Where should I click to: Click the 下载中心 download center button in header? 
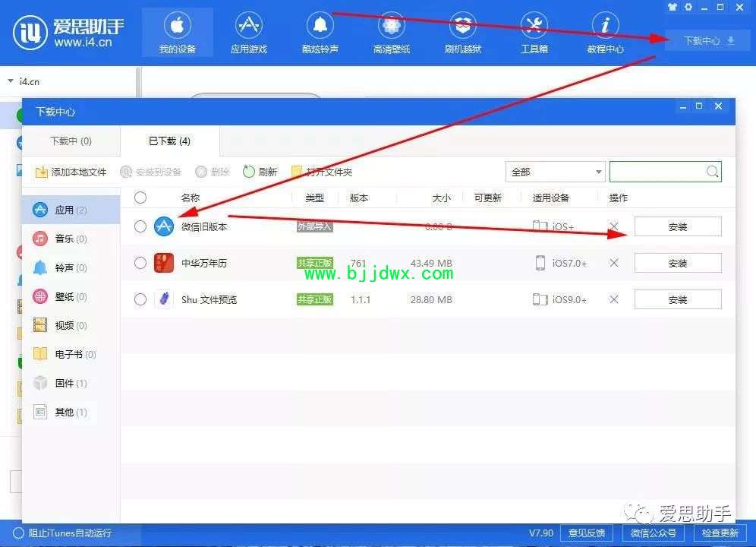click(x=709, y=40)
